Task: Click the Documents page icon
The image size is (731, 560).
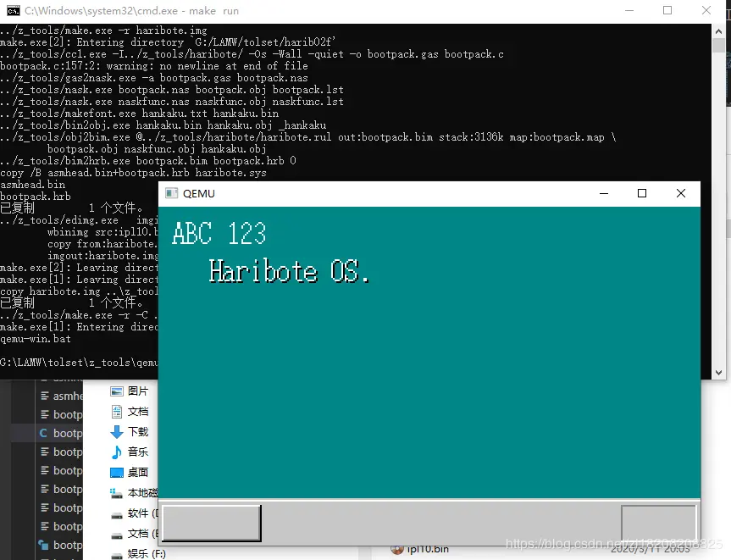Action: point(117,412)
